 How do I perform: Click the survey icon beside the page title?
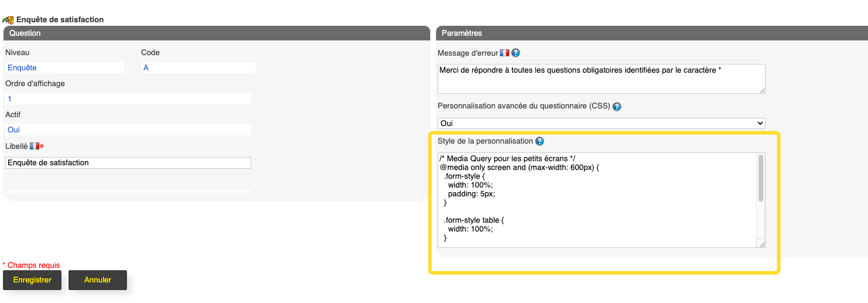pos(8,20)
